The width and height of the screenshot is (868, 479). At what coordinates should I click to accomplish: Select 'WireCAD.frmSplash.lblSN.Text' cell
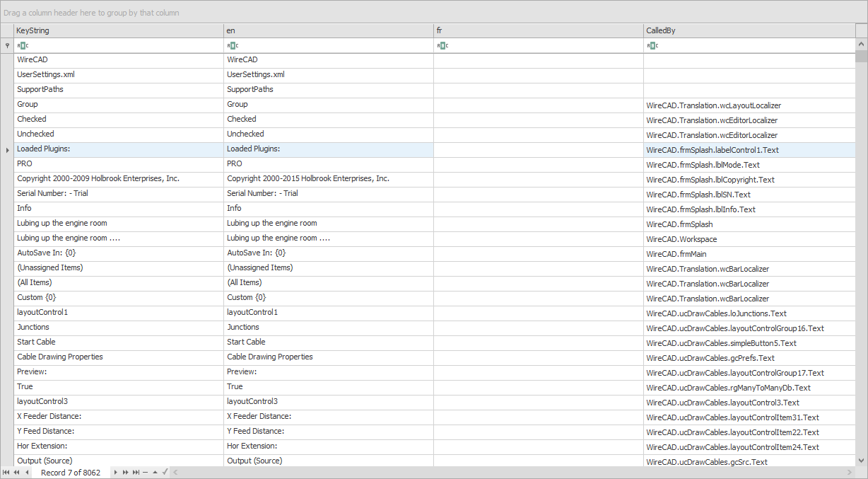pyautogui.click(x=749, y=194)
